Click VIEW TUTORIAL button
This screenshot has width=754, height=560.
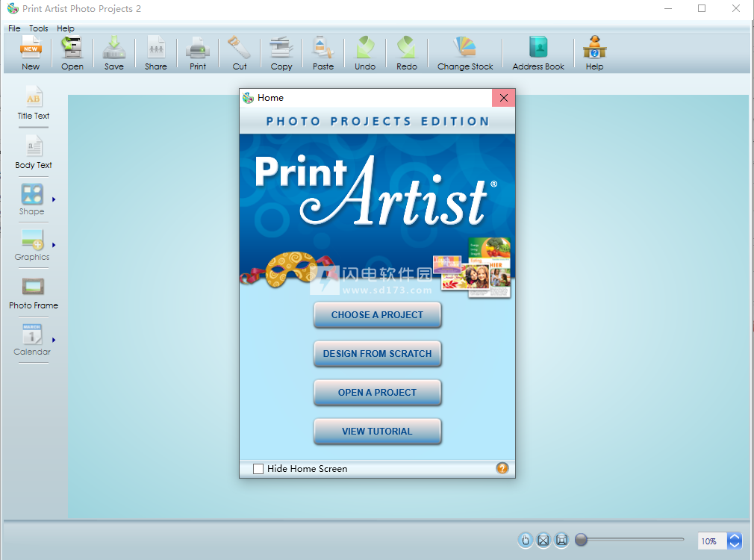coord(378,432)
